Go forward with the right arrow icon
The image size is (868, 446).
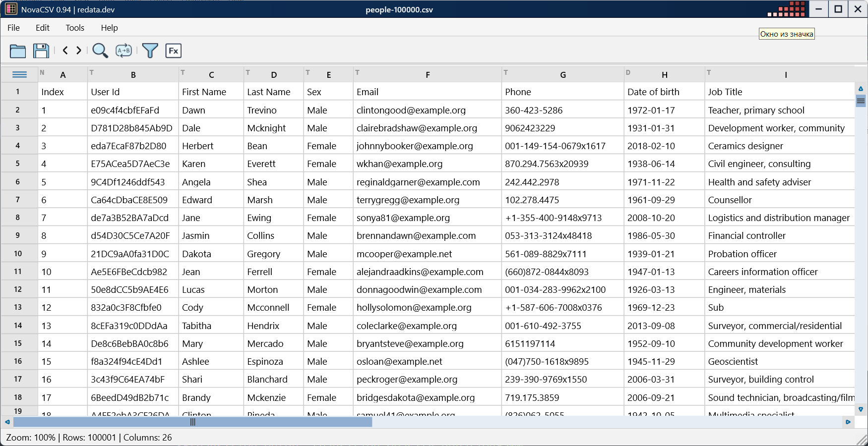tap(79, 50)
